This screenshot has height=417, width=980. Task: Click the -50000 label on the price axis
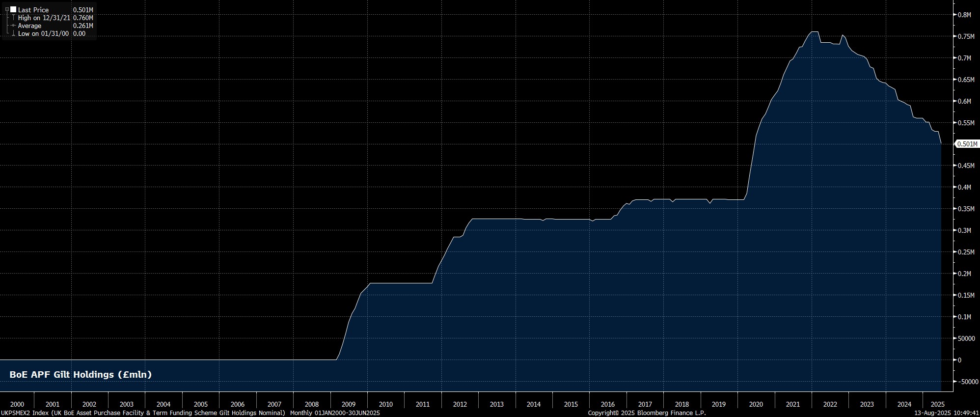pos(967,382)
